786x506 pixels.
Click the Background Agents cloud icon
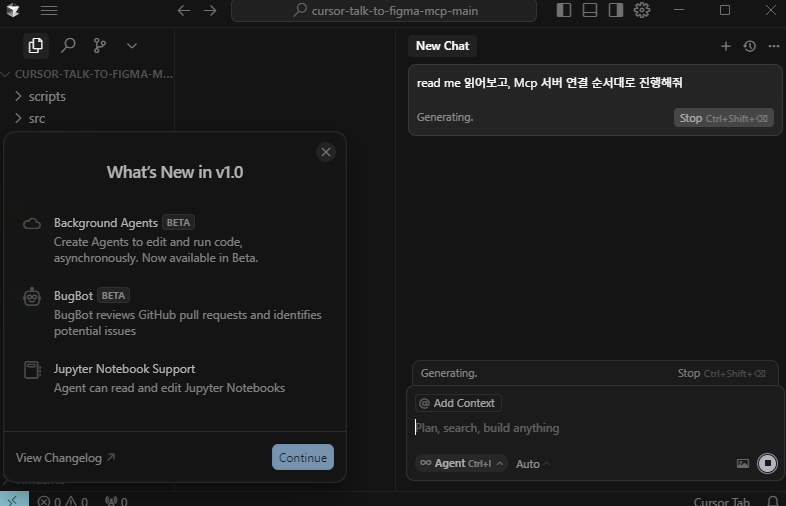pos(32,224)
